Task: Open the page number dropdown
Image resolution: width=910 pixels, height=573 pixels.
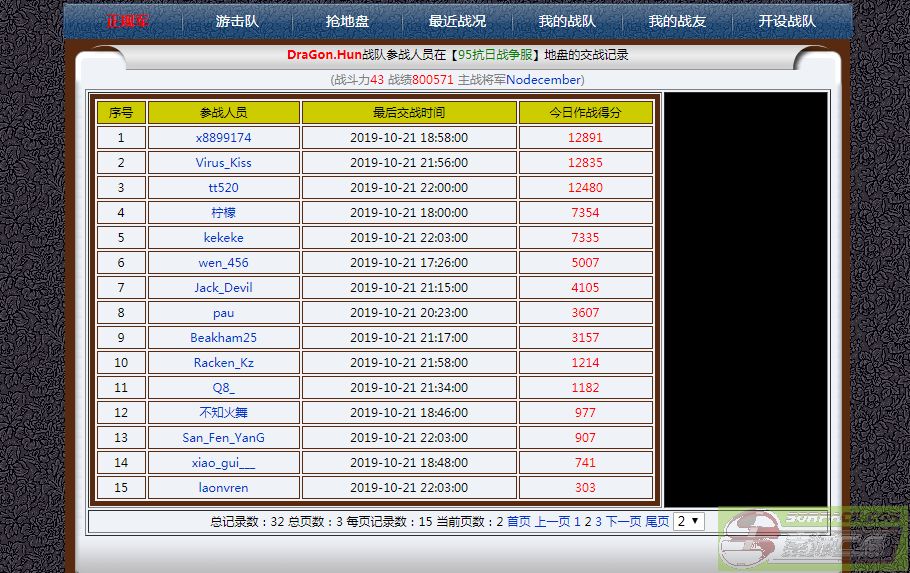Action: (689, 521)
